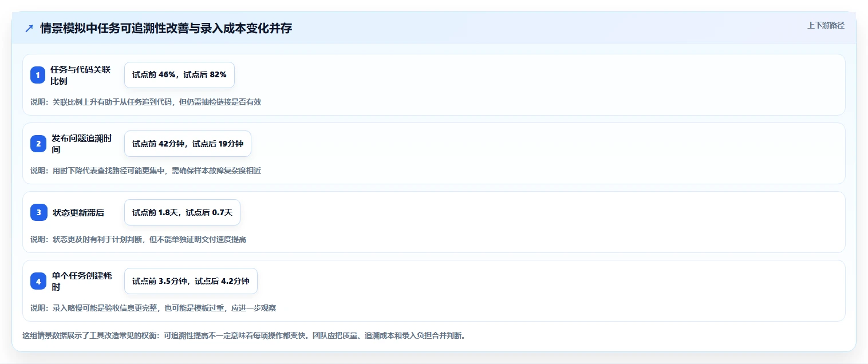Click the number 1 badge icon
Screen dimensions: 868x364
[38, 75]
